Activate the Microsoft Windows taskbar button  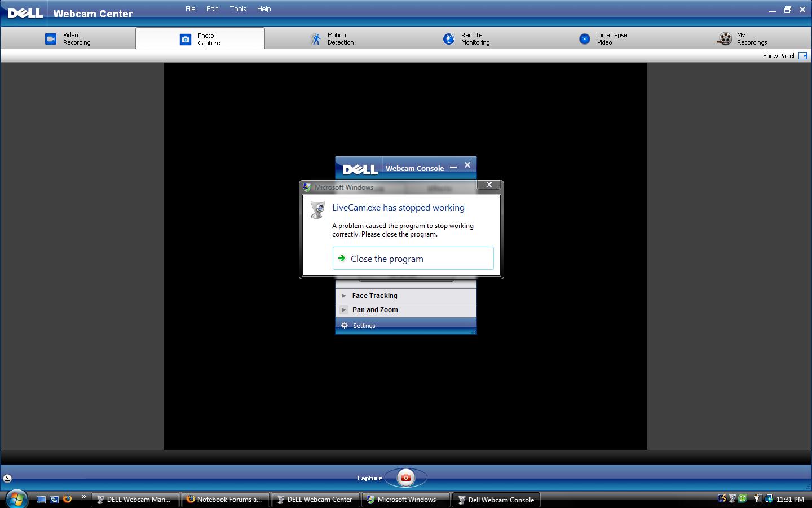click(x=405, y=500)
